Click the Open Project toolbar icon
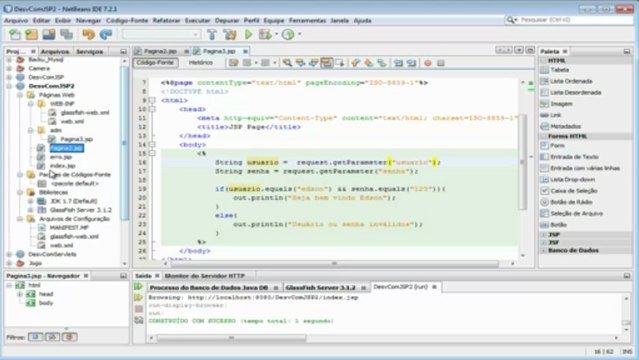Viewport: 639px width, 360px height. (49, 35)
